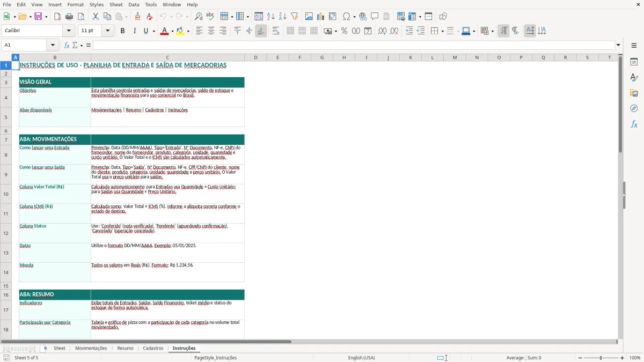Screen dimensions: 644x362
Task: Toggle Center Horizontally alignment
Action: tap(211, 31)
